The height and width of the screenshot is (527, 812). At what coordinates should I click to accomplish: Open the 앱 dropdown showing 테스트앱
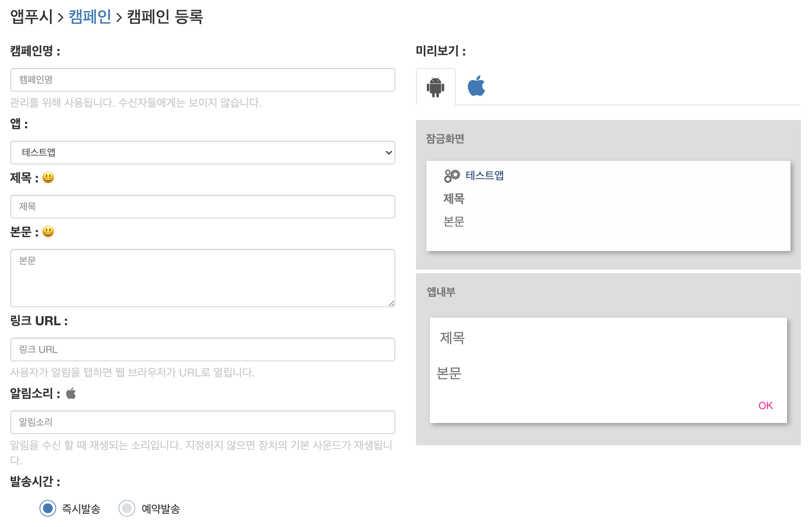pos(202,153)
